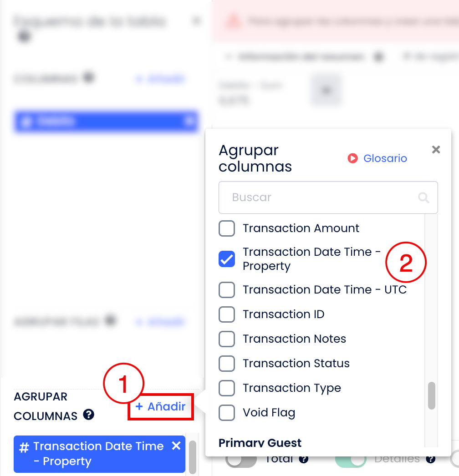
Task: Click Añadir under Agrupar Columnas
Action: (x=160, y=406)
